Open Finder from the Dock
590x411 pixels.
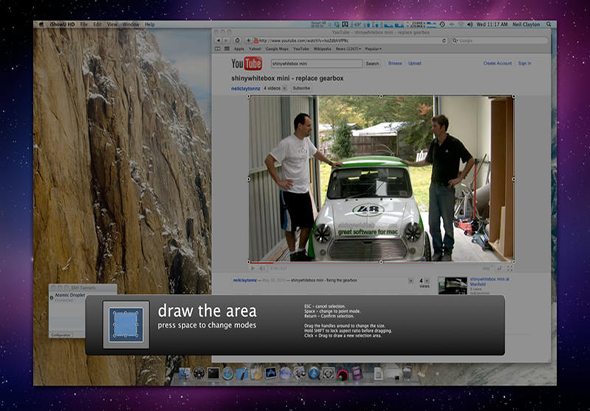tap(185, 373)
